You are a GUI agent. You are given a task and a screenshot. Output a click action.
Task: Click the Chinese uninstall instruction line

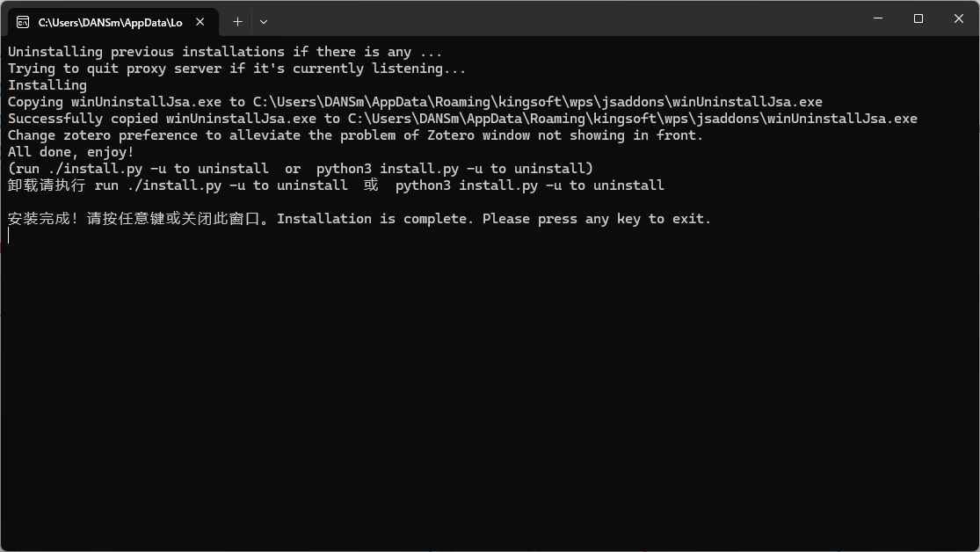(x=336, y=185)
